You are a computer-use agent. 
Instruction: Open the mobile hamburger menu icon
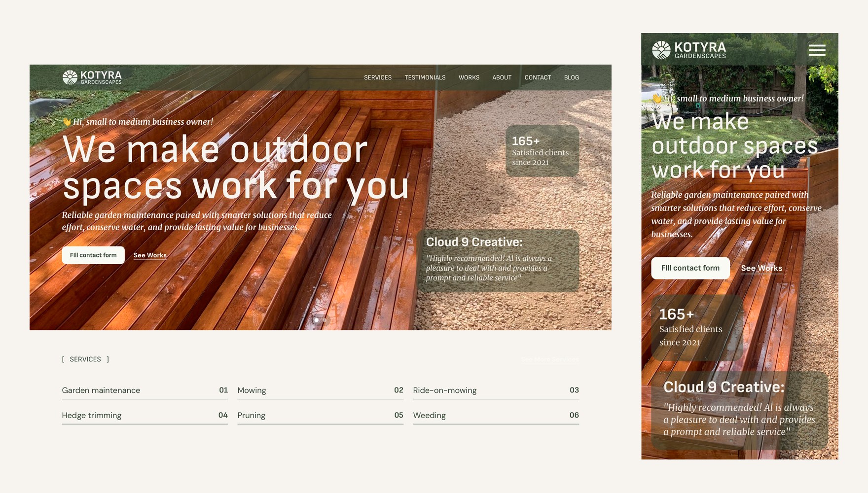817,50
